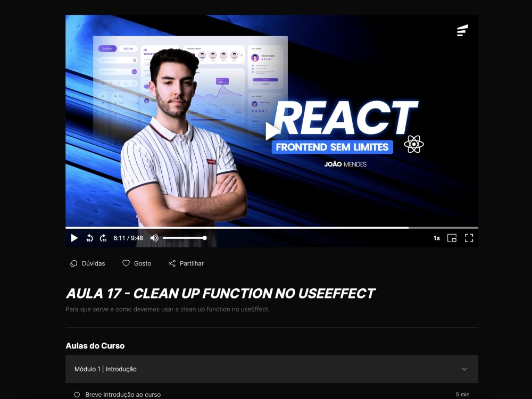Image resolution: width=532 pixels, height=399 pixels.
Task: Click the 'Partilhar' link to share
Action: coord(192,263)
